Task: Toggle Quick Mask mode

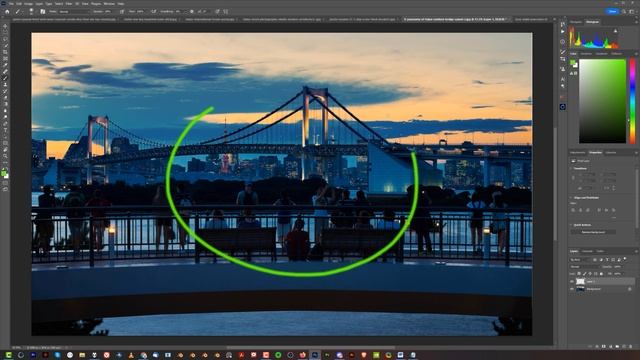Action: (5, 183)
